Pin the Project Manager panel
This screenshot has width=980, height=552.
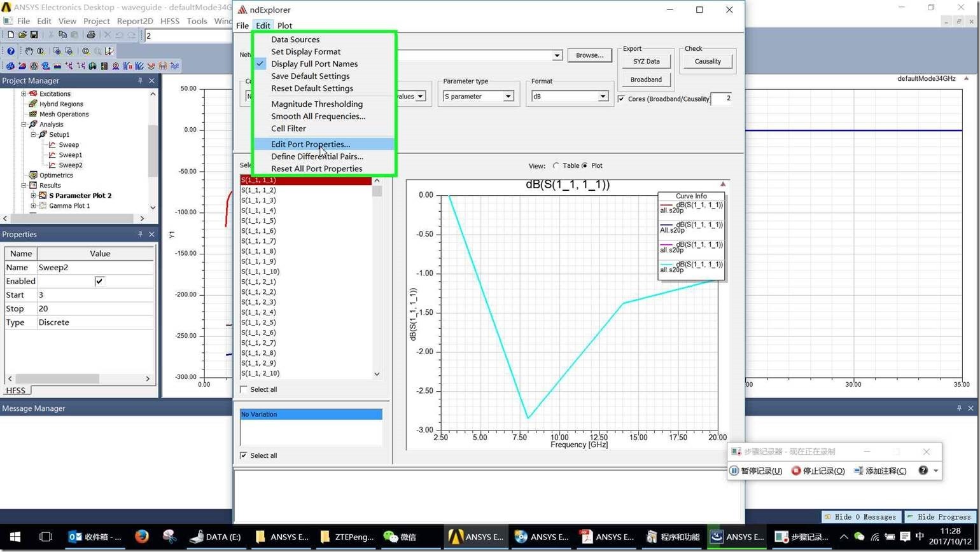(140, 81)
